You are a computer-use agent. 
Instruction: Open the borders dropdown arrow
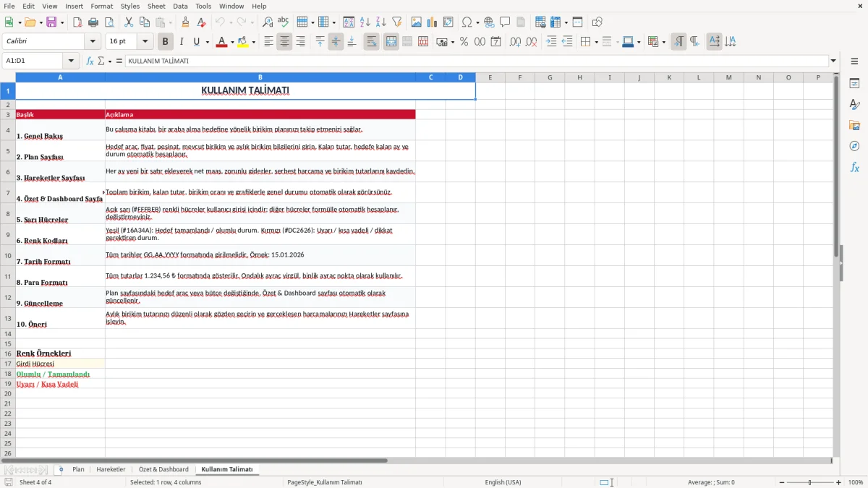(596, 42)
